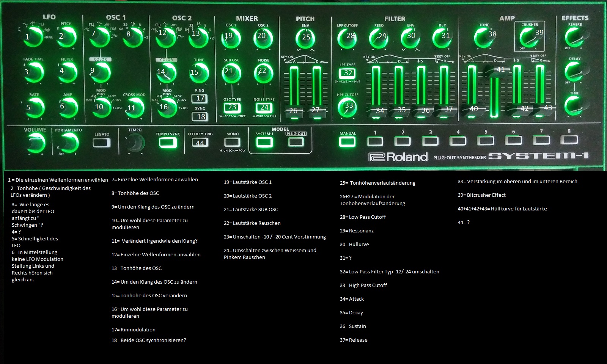Click the LFO waveform selector knob
The image size is (607, 364).
(x=33, y=37)
